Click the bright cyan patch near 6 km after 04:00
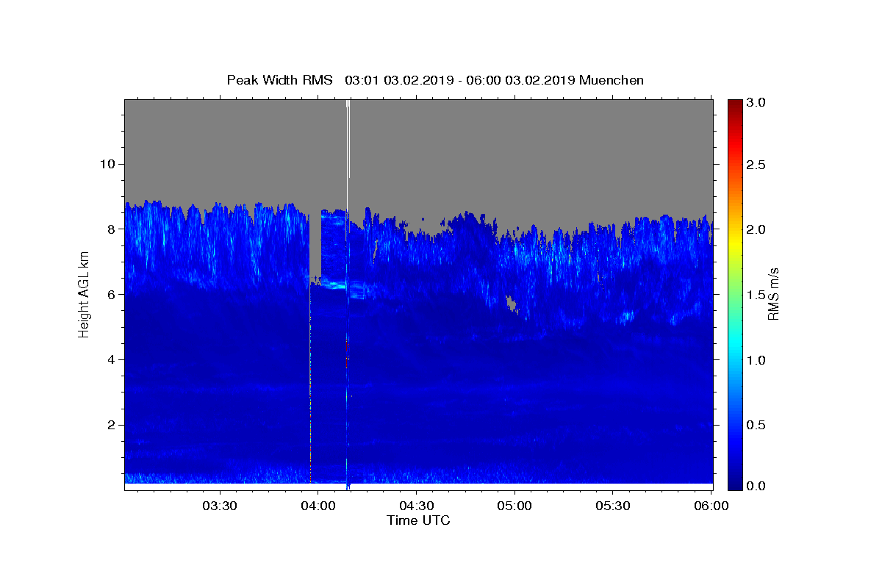 (x=335, y=284)
